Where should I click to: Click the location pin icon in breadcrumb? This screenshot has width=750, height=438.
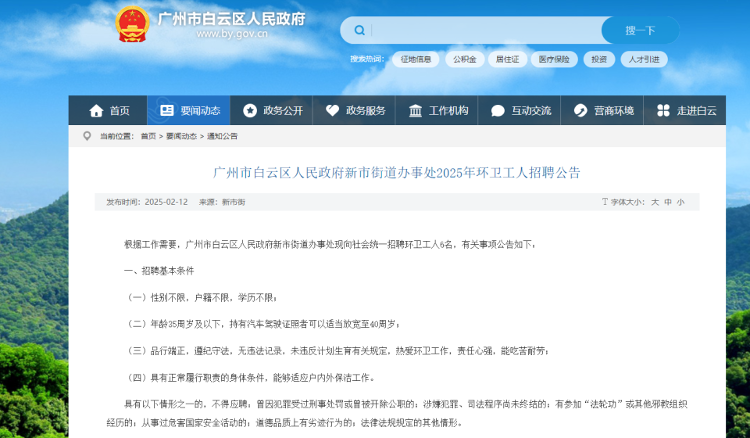(87, 135)
